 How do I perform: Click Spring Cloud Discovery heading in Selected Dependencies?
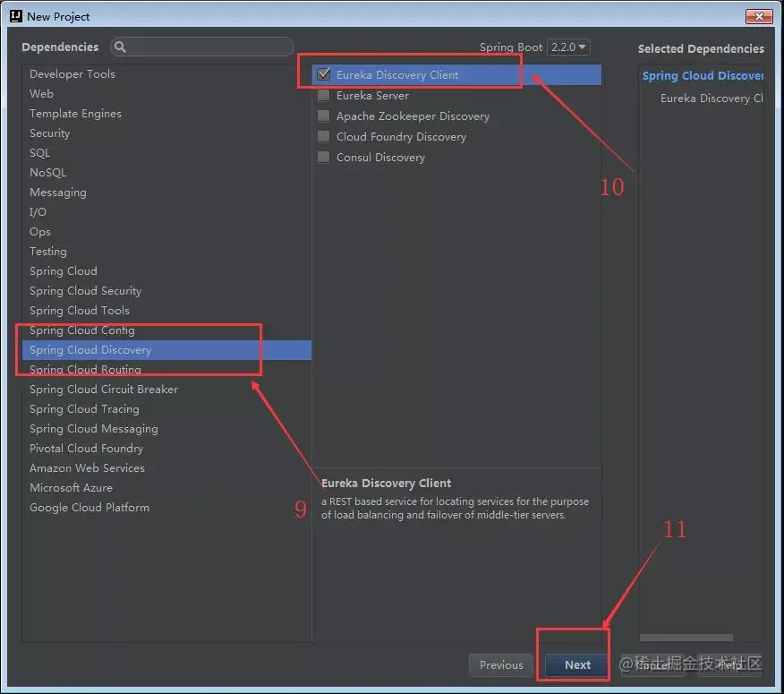click(703, 75)
